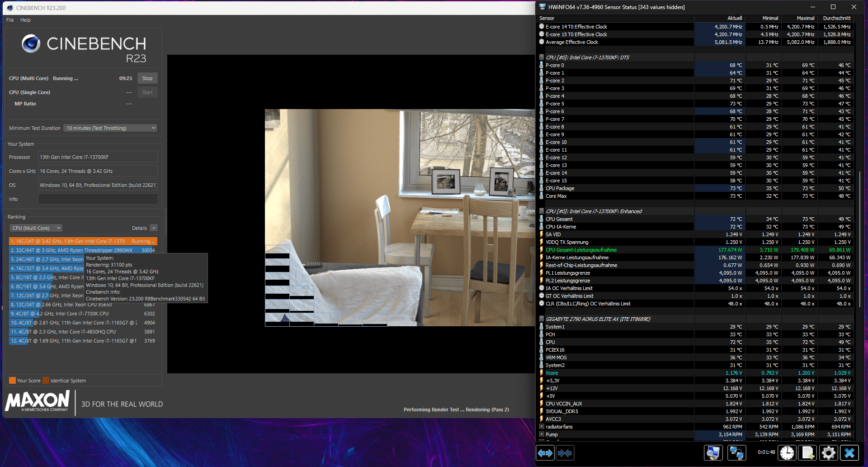Start logging with HWiNFO document-plus icon

(x=808, y=453)
